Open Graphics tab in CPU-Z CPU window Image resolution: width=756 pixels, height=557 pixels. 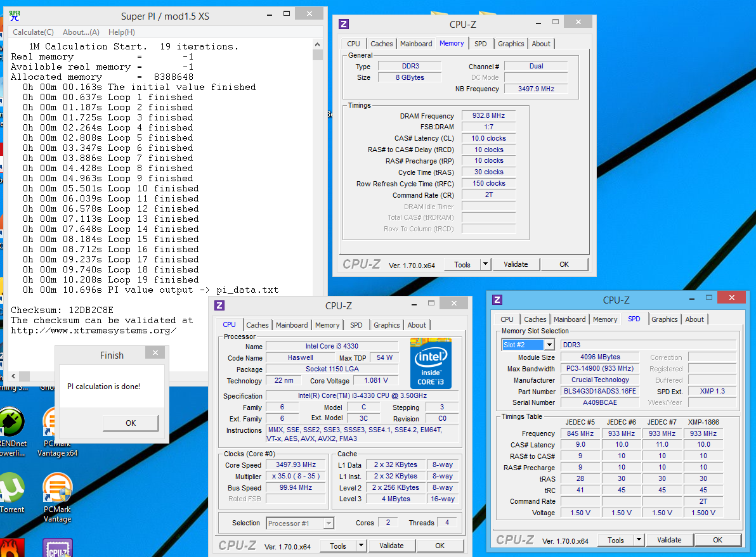click(x=387, y=324)
